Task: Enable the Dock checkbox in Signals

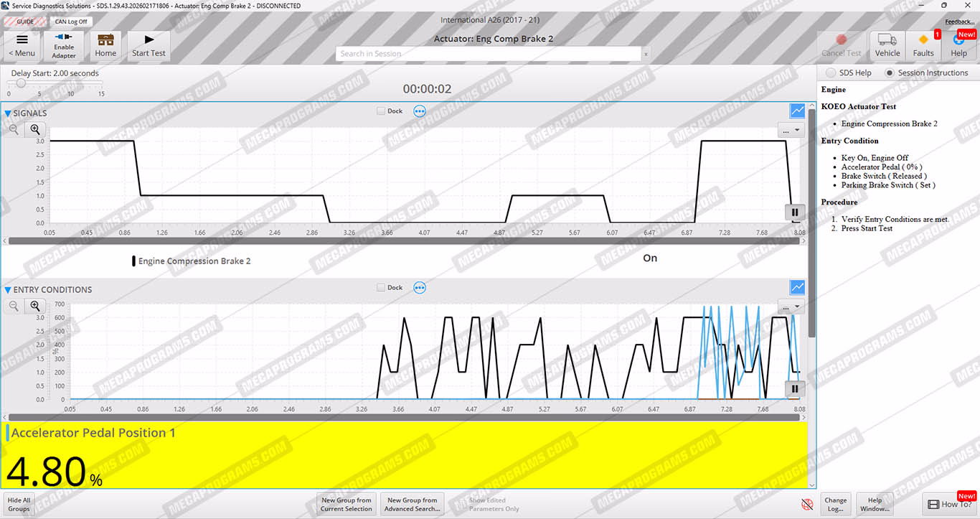Action: 382,111
